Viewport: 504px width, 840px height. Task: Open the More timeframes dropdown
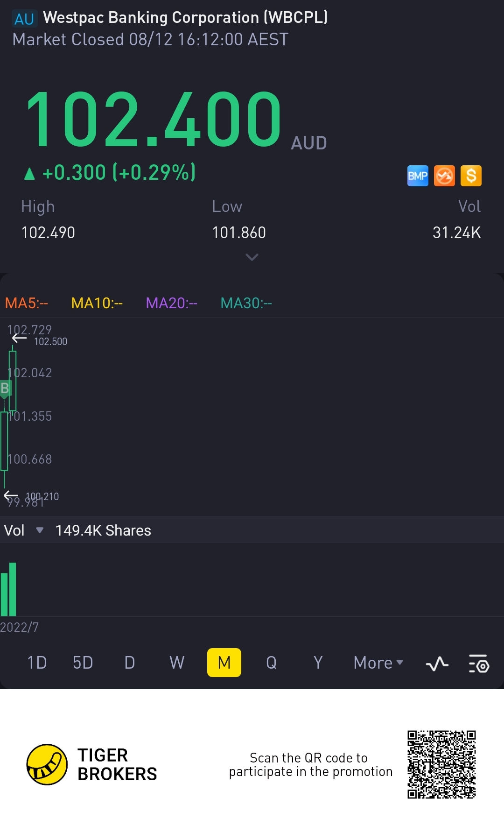pos(378,663)
